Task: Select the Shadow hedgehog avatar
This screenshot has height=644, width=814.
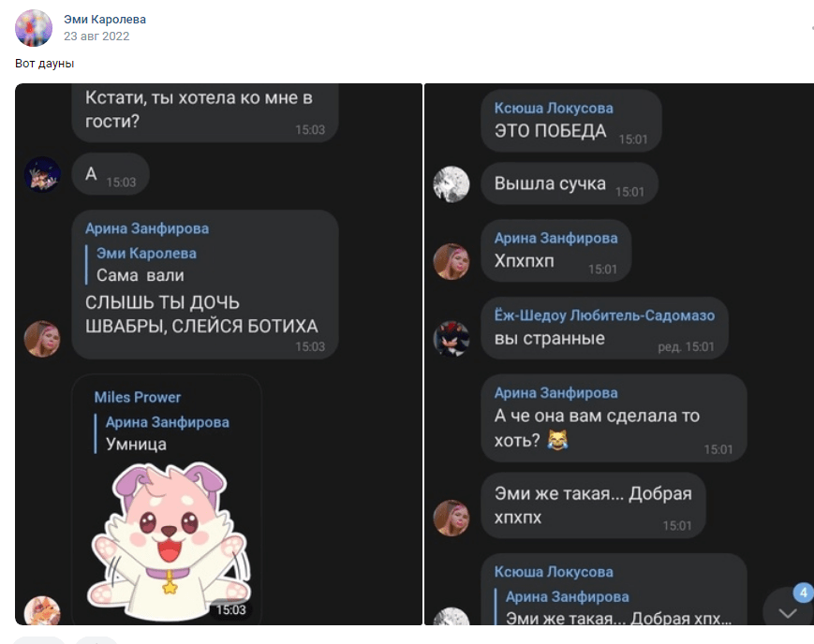Action: 451,339
